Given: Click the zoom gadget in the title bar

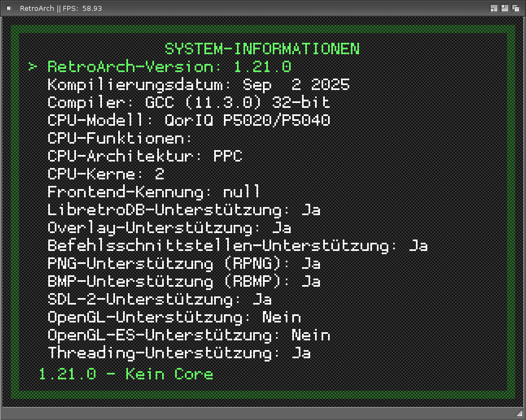Looking at the screenshot, I should 505,8.
